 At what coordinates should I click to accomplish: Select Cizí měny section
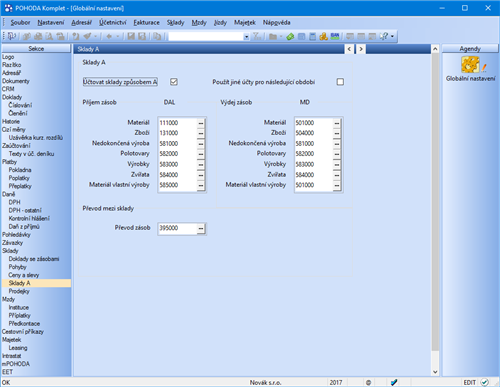click(x=14, y=130)
